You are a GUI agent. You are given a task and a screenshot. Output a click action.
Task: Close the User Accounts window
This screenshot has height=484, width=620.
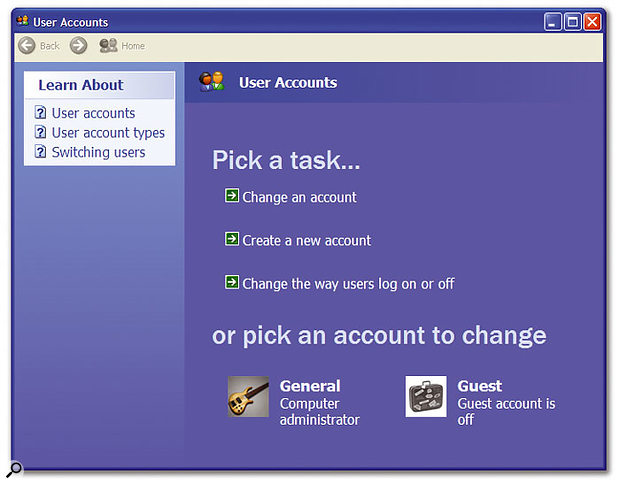(x=592, y=22)
